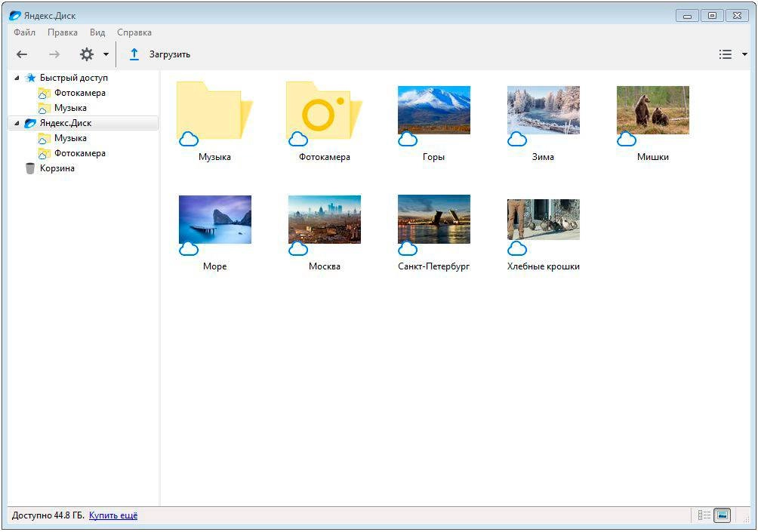Viewport: 758px width, 532px height.
Task: Select the Музыка folder icon
Action: coord(214,111)
